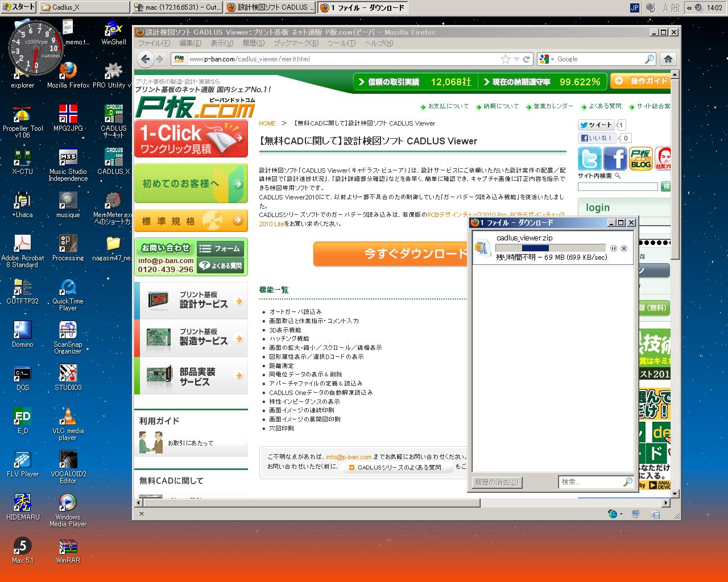
Task: Go to the Firefox home page
Action: [x=668, y=59]
